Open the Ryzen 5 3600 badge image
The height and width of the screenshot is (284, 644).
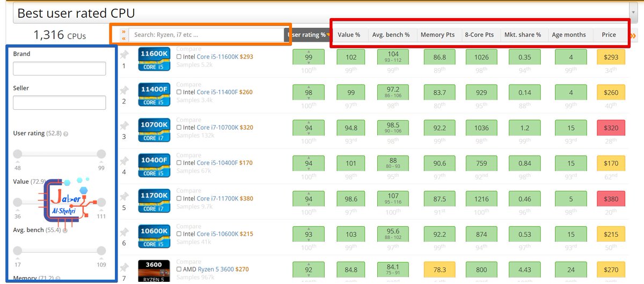click(154, 271)
